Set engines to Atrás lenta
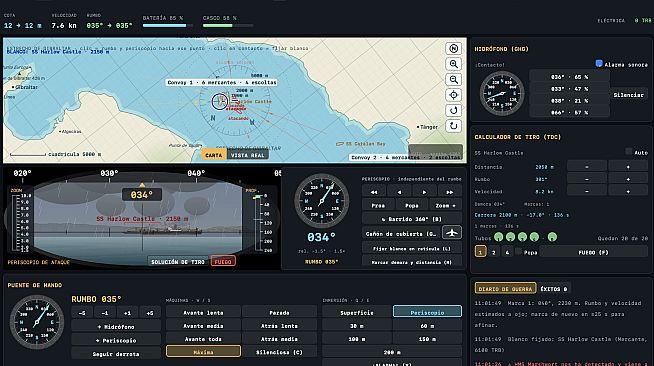 click(279, 326)
